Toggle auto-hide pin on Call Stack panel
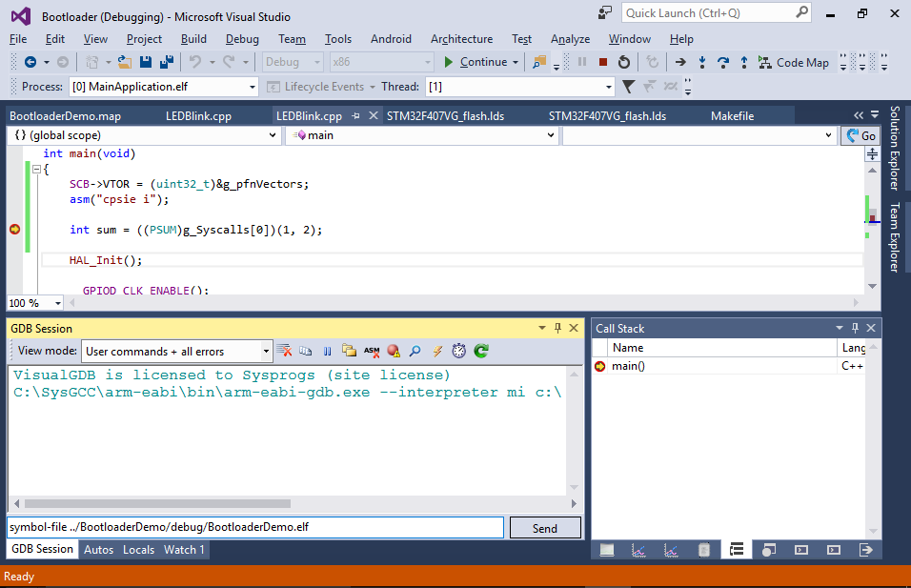Screen dimensions: 911x588 pyautogui.click(x=855, y=328)
